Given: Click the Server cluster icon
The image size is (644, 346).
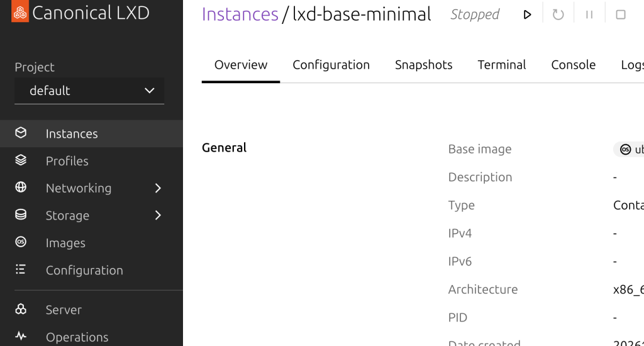Looking at the screenshot, I should click(x=21, y=310).
